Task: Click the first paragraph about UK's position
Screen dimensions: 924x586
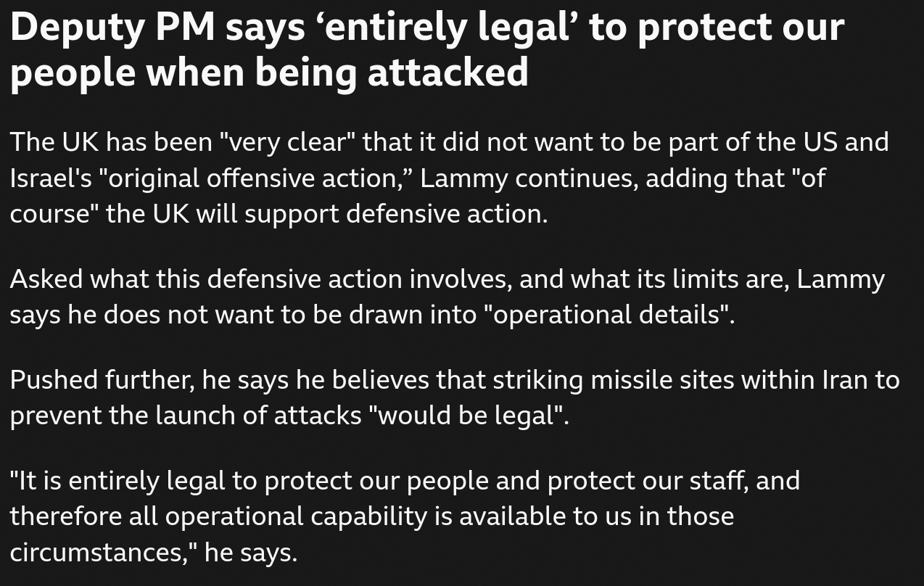Action: tap(449, 178)
